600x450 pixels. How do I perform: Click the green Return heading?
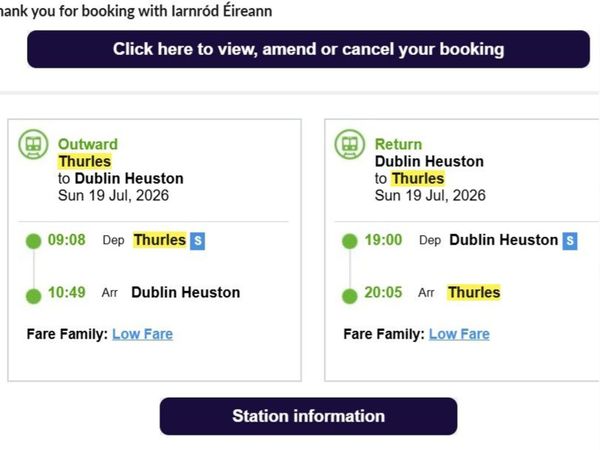pyautogui.click(x=398, y=144)
